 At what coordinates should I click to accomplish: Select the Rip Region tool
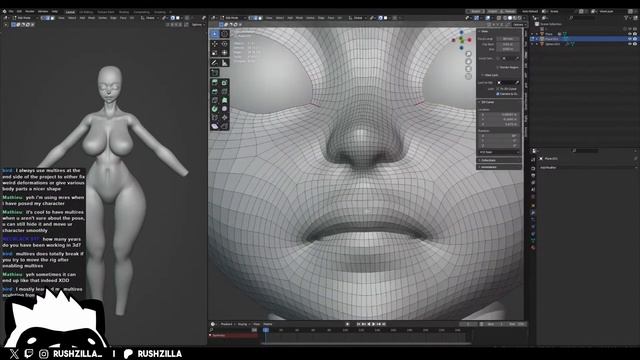[x=224, y=126]
